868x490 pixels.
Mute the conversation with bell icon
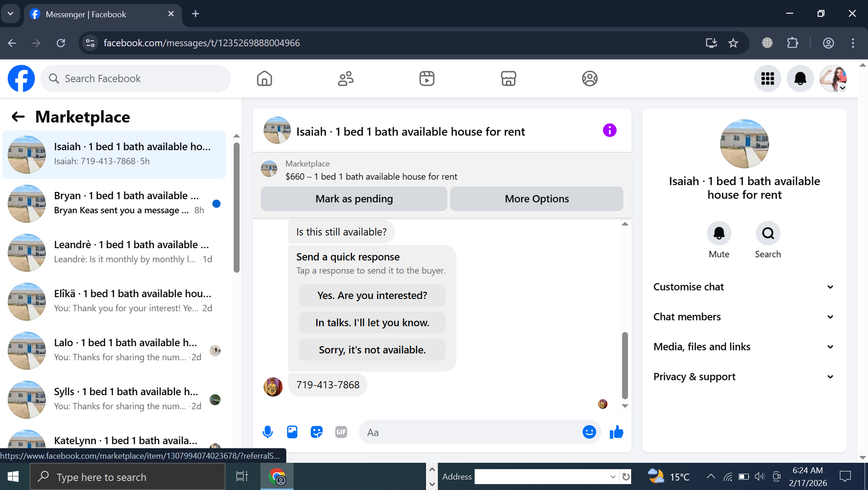click(719, 233)
